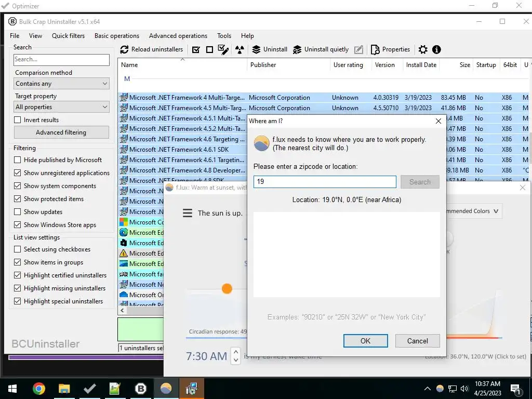Click the Advanced filtering button
The width and height of the screenshot is (532, 399).
[61, 132]
